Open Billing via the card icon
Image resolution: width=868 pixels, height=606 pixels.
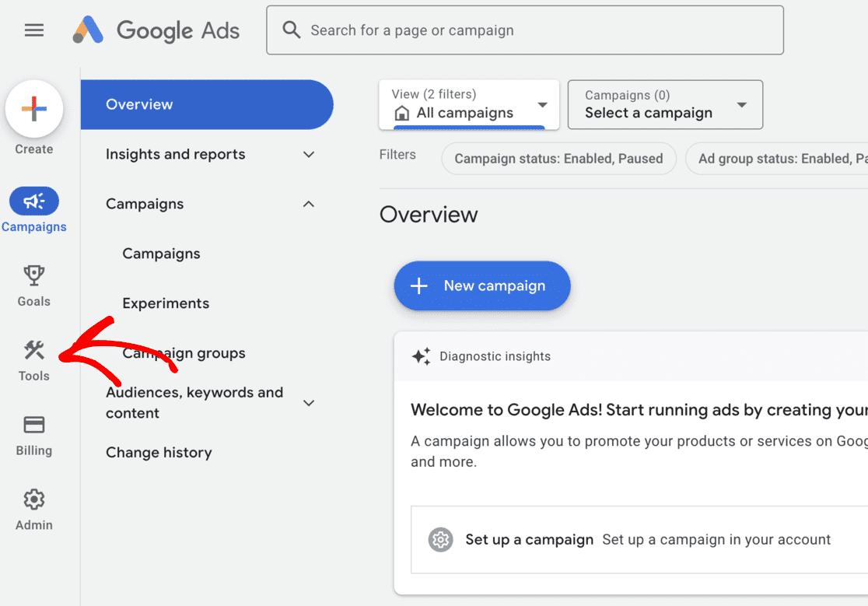click(33, 425)
